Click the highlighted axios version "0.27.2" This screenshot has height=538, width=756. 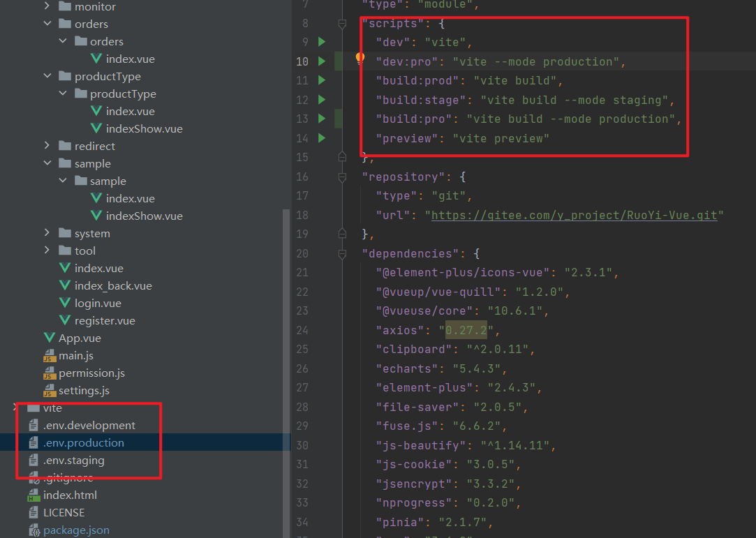click(x=466, y=330)
